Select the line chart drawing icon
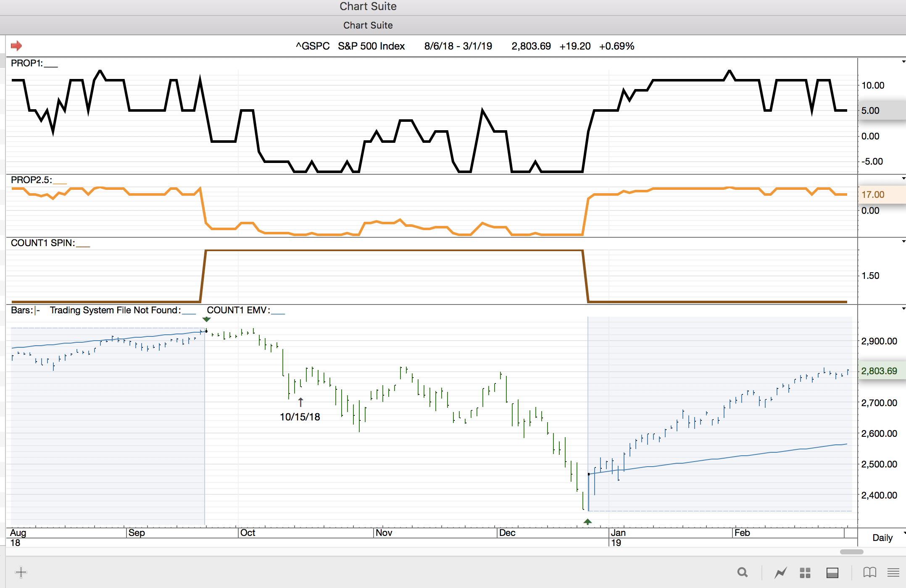This screenshot has width=906, height=588. (781, 572)
